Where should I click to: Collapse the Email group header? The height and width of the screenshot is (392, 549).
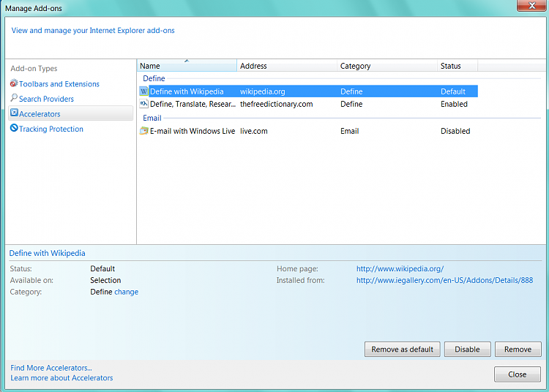(152, 118)
